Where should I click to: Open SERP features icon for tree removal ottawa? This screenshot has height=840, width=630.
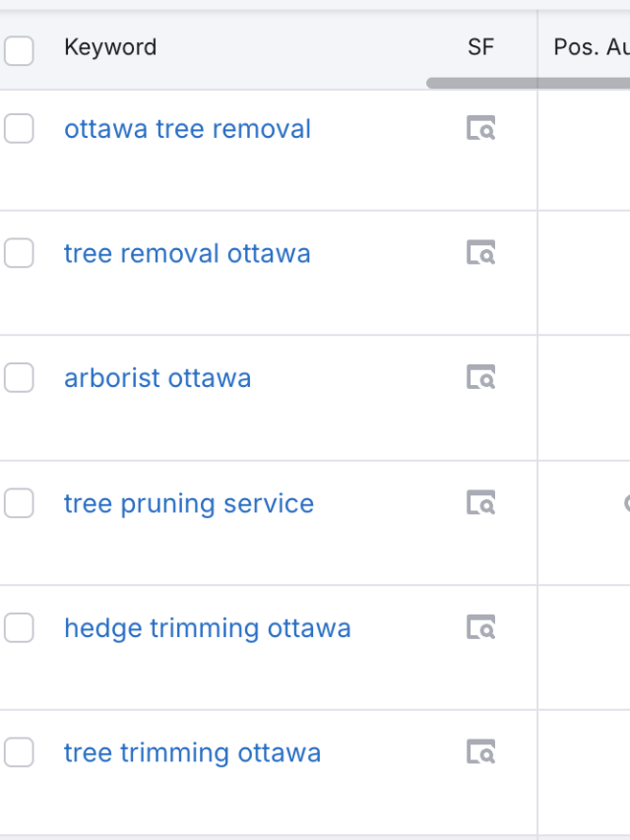(x=480, y=253)
